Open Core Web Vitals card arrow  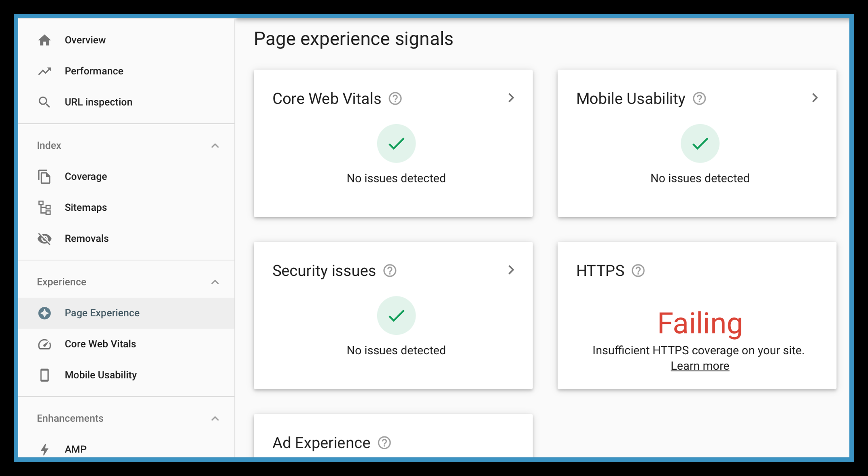pos(511,98)
